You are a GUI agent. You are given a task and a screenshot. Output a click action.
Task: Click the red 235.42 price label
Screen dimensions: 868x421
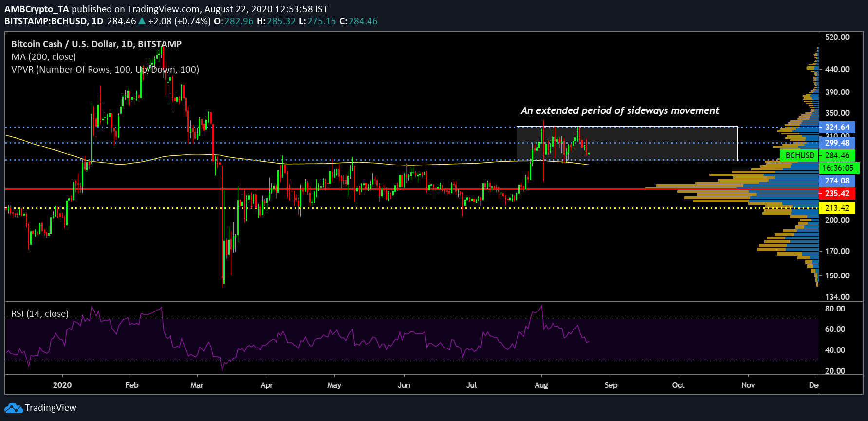click(837, 193)
